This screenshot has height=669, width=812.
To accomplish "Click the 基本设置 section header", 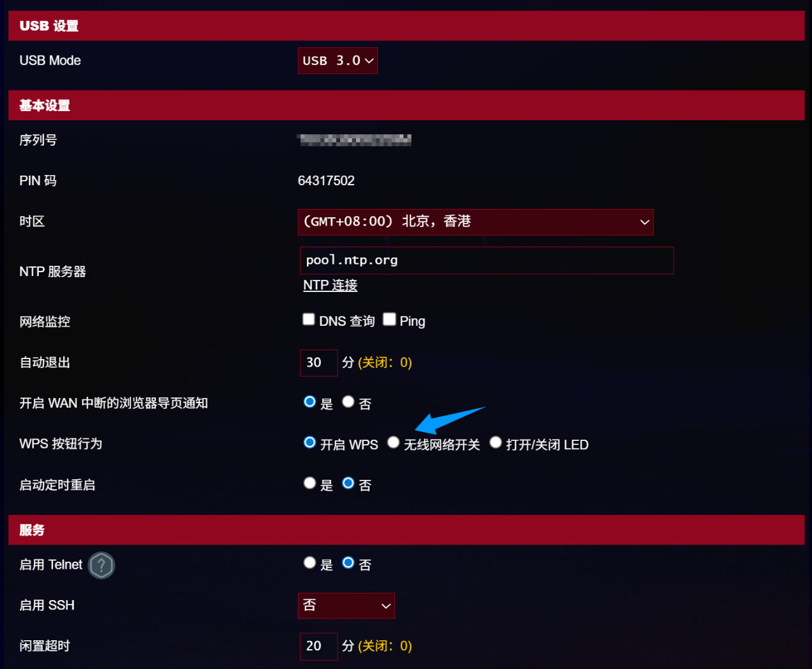I will (406, 105).
